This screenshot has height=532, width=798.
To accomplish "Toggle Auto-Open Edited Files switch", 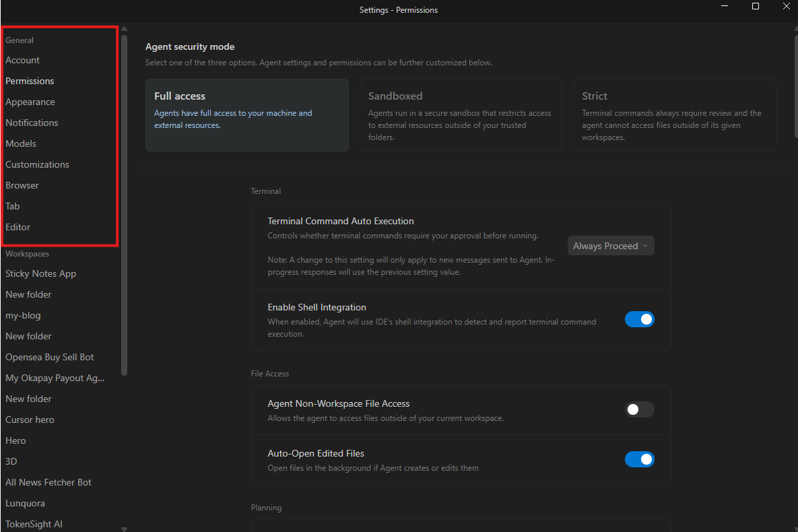I will (x=639, y=459).
